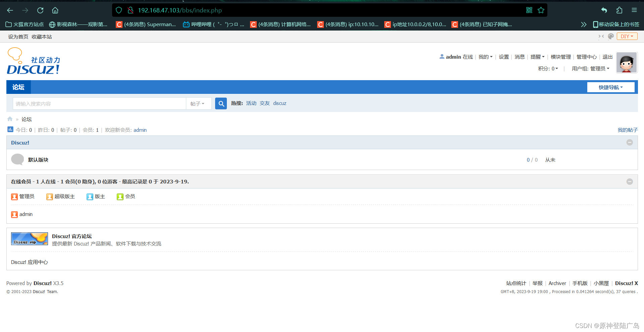Screen dimensions: 644x332
Task: Open 站点统计 in the footer
Action: (516, 283)
